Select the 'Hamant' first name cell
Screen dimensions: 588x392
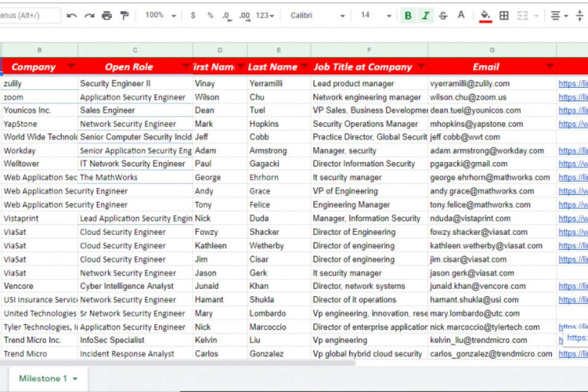220,300
